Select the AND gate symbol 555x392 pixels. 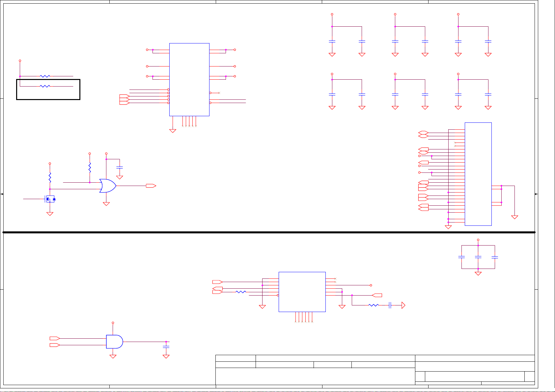(114, 342)
